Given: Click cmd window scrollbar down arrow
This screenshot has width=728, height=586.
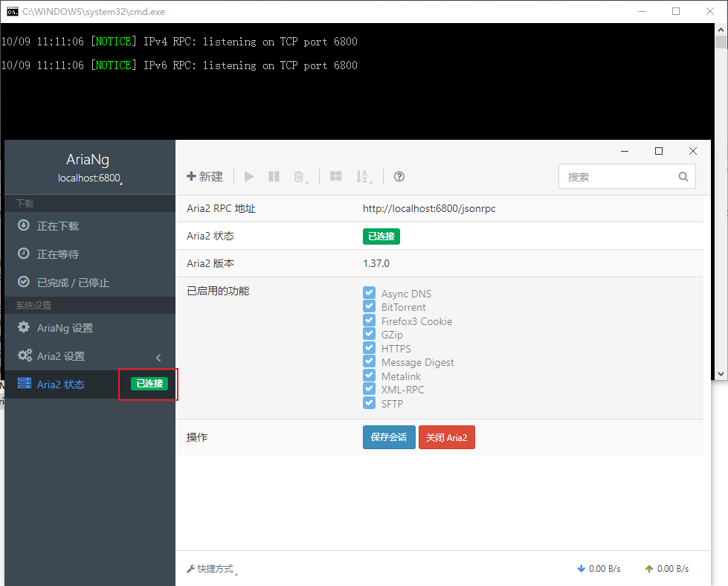Looking at the screenshot, I should click(x=721, y=374).
